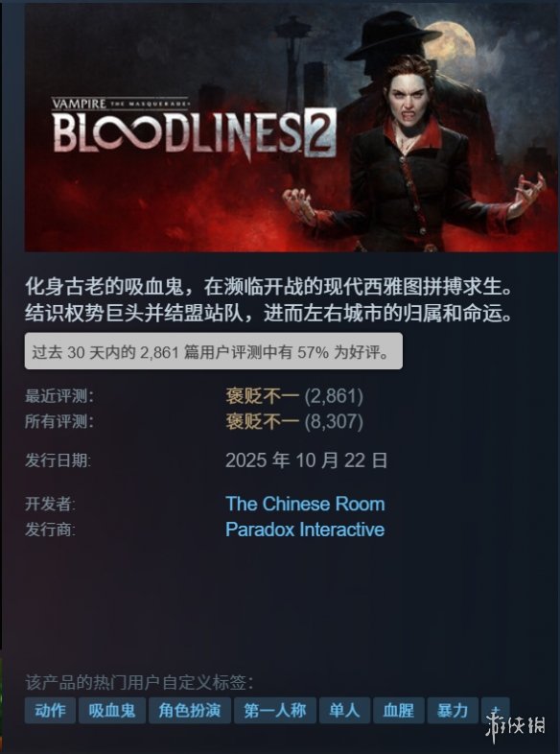Select the 吸血鬼 tag
Image resolution: width=560 pixels, height=754 pixels.
click(112, 710)
